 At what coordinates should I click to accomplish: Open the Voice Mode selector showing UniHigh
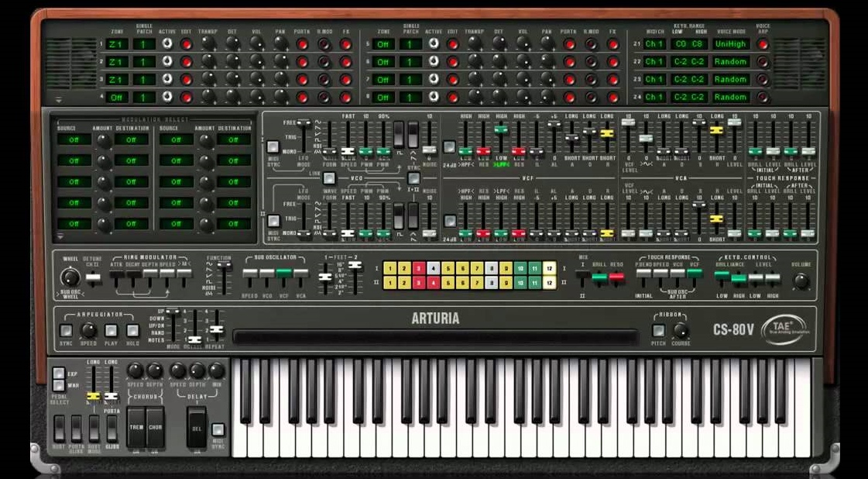[x=731, y=44]
